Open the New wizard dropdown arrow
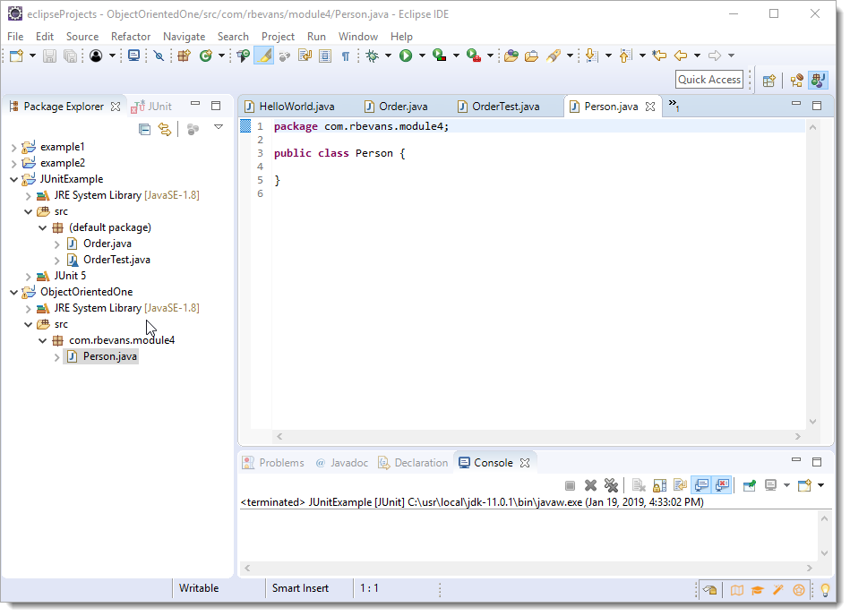This screenshot has height=616, width=850. click(x=32, y=56)
